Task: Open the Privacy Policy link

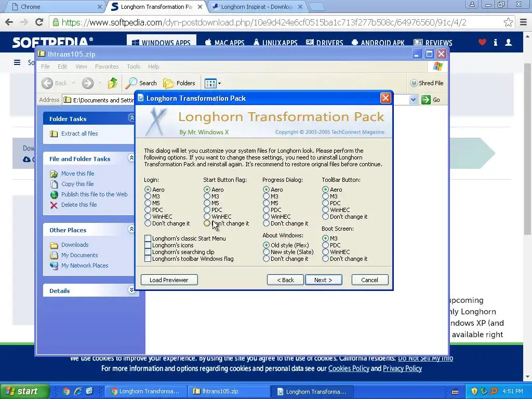Action: pyautogui.click(x=402, y=368)
